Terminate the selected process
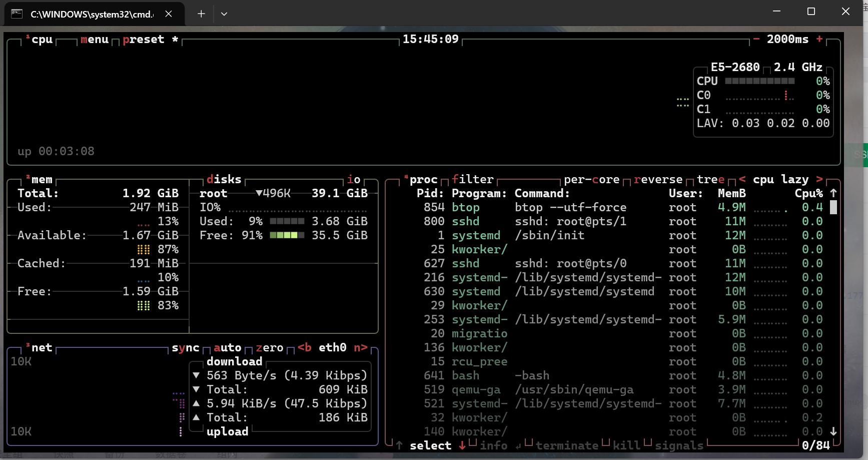This screenshot has width=868, height=460. pos(567,445)
